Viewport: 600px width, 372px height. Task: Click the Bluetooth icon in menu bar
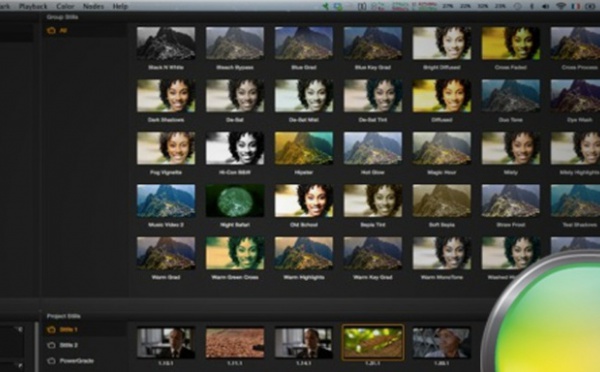[532, 6]
